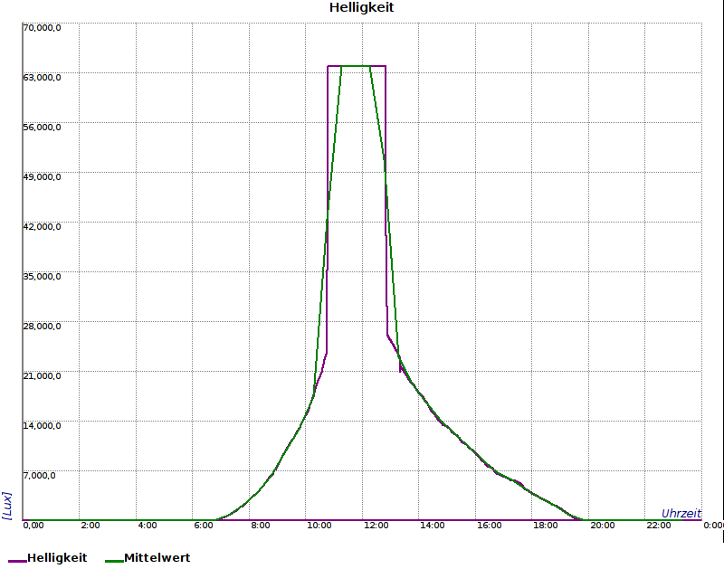Click the y-axis value '49,000,0'
Screen dimensions: 724x588
coord(42,177)
